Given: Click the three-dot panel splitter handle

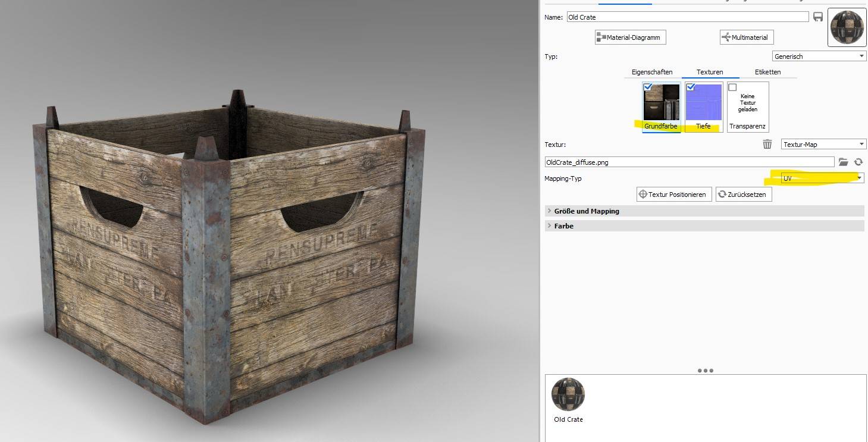Looking at the screenshot, I should pyautogui.click(x=705, y=371).
